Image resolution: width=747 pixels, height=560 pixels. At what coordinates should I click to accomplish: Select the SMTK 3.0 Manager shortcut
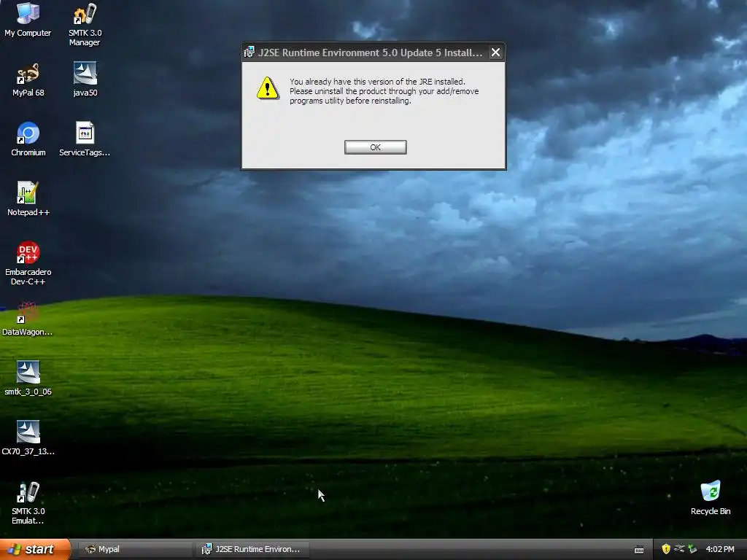click(85, 25)
